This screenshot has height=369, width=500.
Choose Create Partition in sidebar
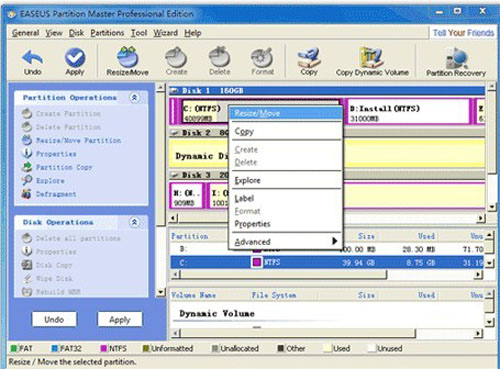point(61,114)
